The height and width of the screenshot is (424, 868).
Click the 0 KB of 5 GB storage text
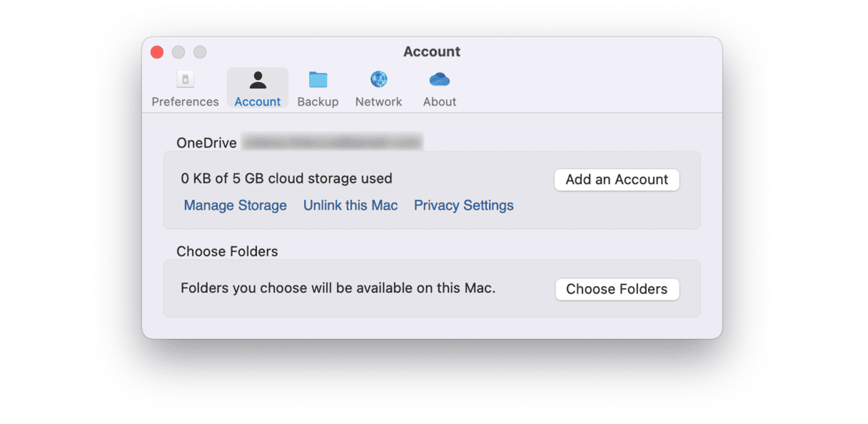[x=286, y=178]
